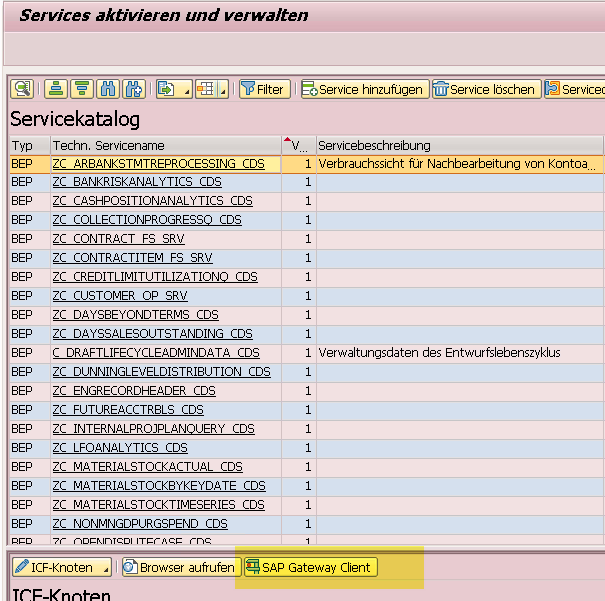The image size is (605, 601).
Task: Click the Find Next binoculars icon
Action: point(134,89)
